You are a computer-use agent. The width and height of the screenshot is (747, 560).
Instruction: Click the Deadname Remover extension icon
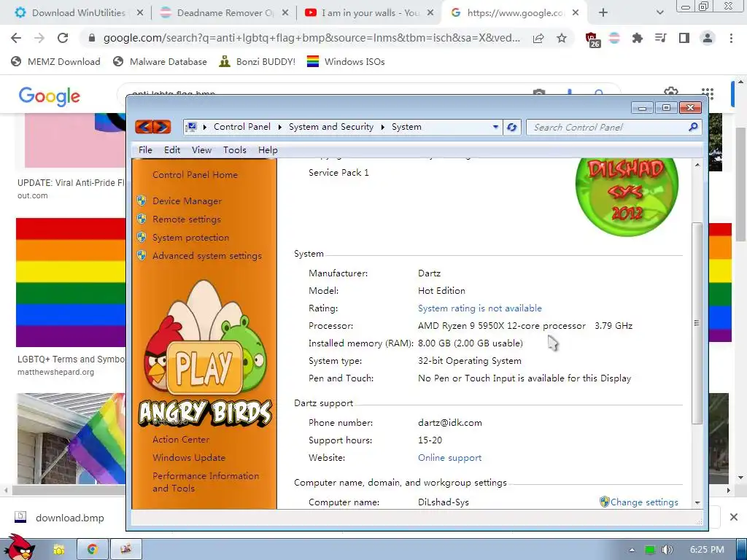pyautogui.click(x=614, y=38)
